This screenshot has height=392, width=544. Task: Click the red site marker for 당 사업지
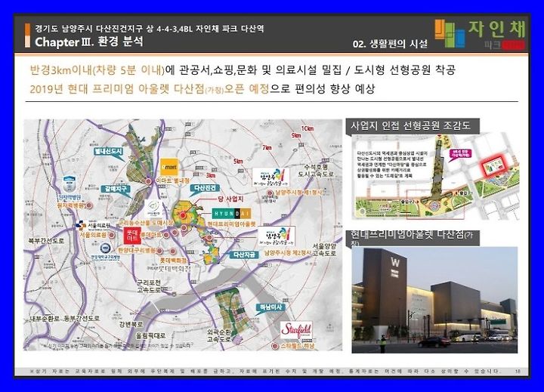coord(183,215)
